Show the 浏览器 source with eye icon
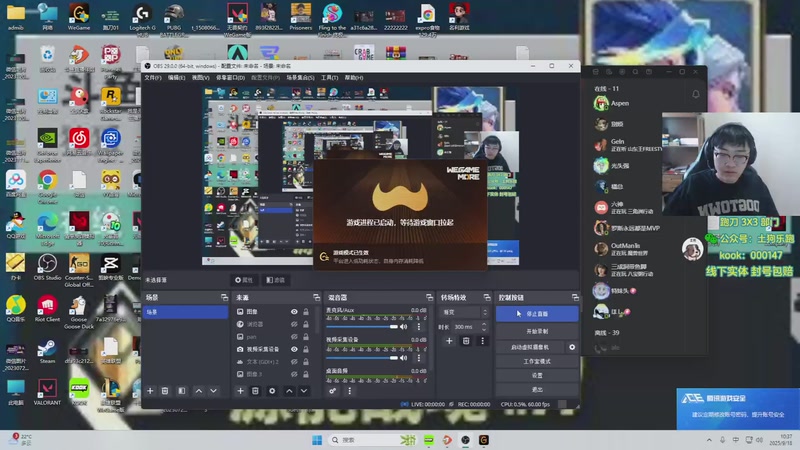The height and width of the screenshot is (450, 800). [294, 324]
